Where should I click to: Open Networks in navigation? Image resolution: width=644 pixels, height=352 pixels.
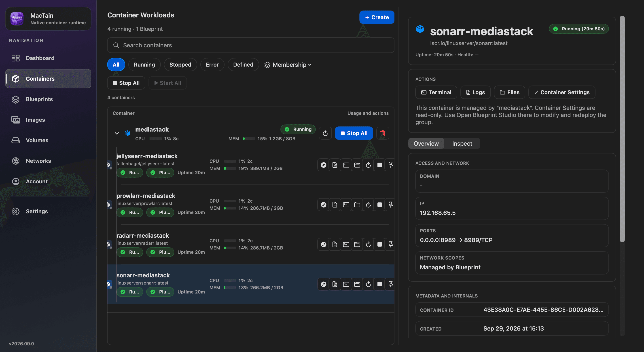(48, 161)
